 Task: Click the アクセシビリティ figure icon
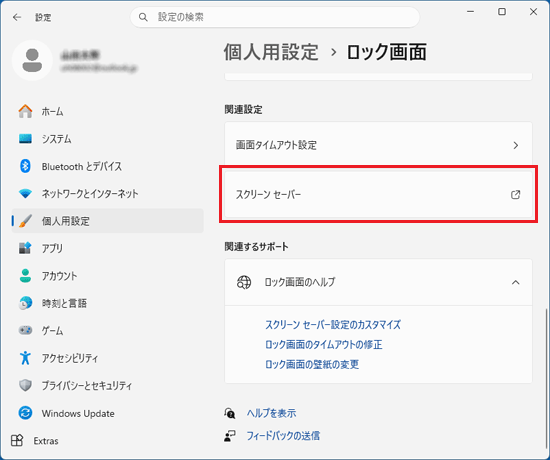click(25, 358)
